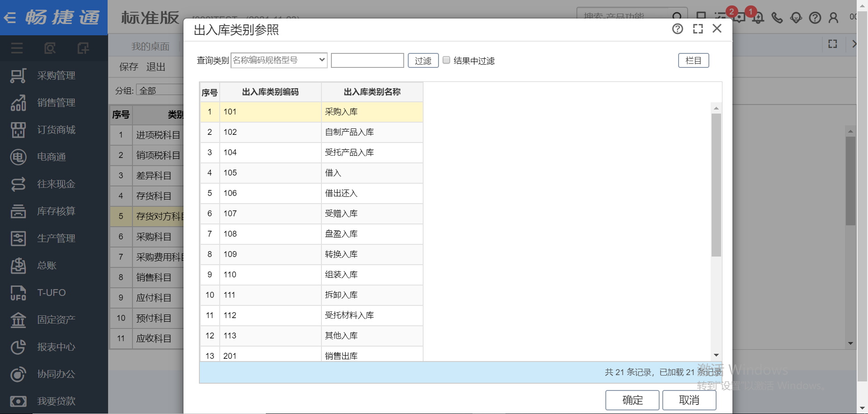
Task: Select row 105 借入
Action: (311, 173)
